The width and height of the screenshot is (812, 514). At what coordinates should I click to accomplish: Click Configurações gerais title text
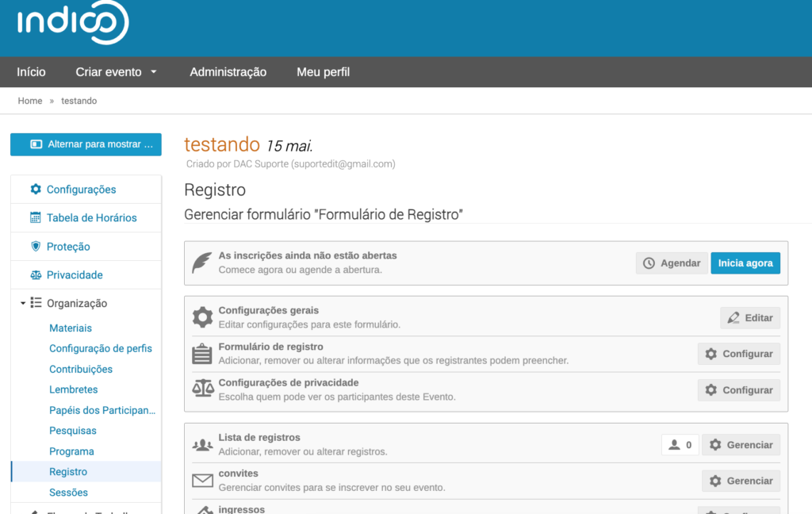(x=269, y=310)
